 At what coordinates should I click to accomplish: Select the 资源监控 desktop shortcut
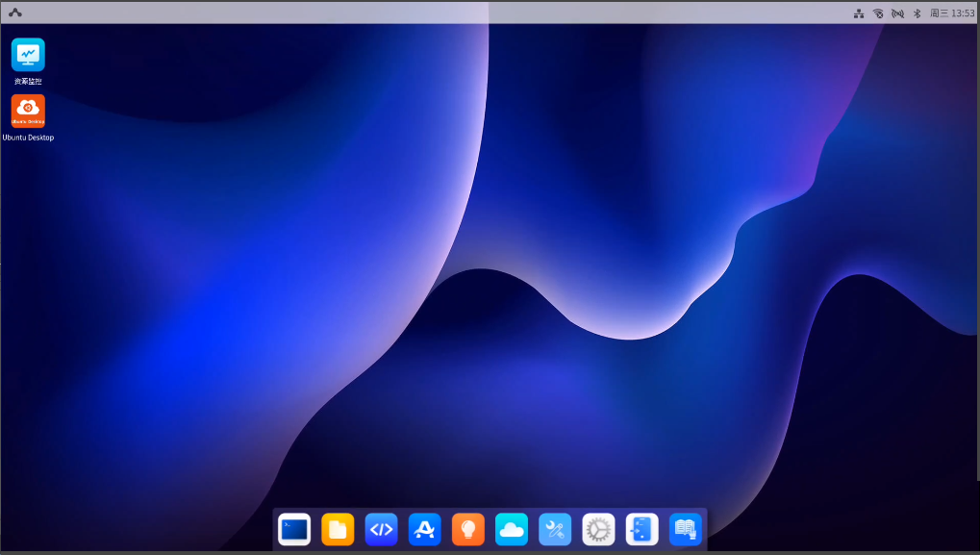[28, 55]
